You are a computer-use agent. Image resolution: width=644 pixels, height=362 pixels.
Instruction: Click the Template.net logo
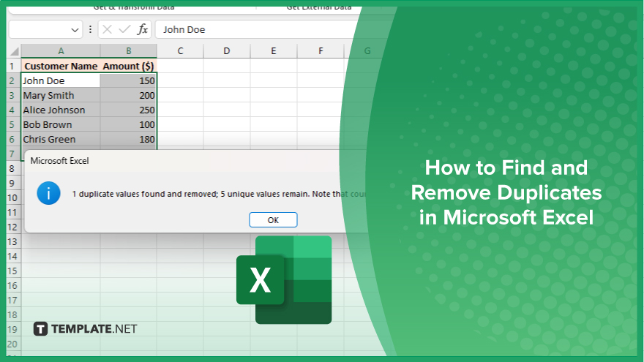coord(85,329)
